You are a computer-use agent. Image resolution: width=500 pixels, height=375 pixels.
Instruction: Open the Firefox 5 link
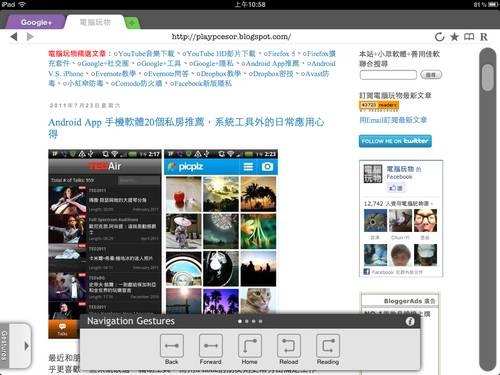tap(279, 53)
